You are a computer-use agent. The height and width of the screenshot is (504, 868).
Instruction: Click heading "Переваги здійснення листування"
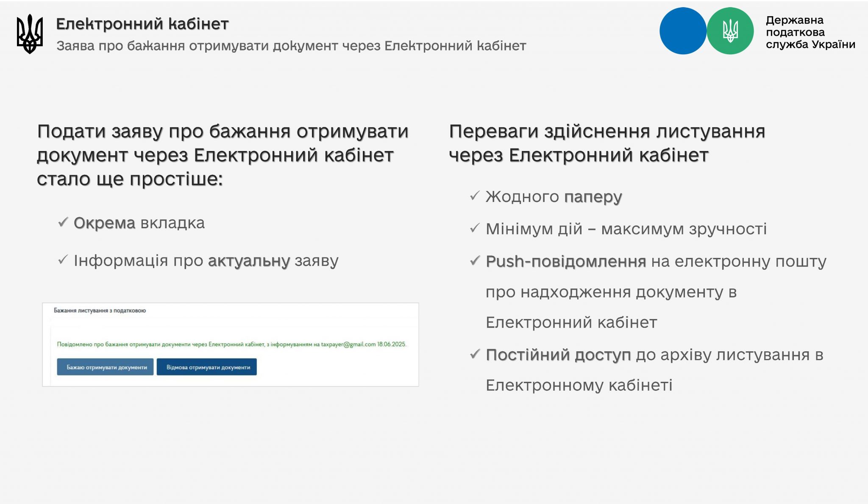607,132
